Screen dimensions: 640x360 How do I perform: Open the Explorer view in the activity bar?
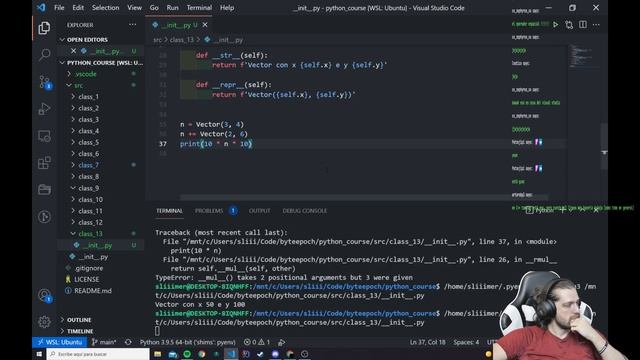coord(44,28)
